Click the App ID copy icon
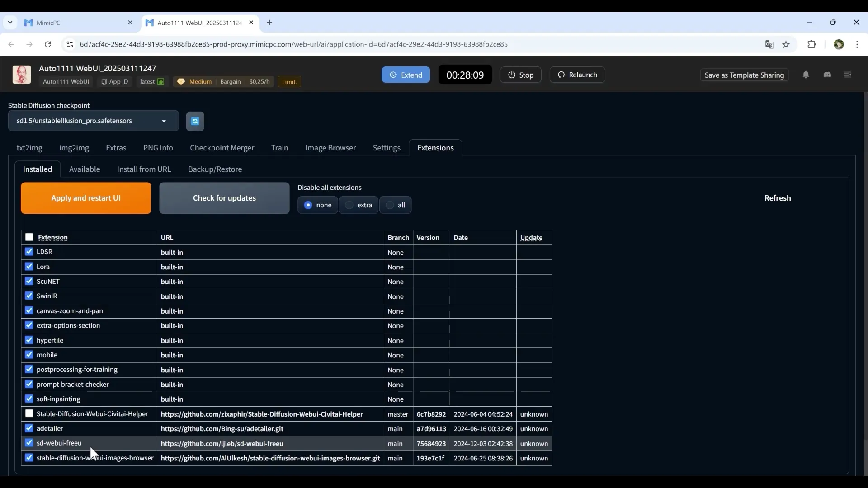 click(104, 82)
